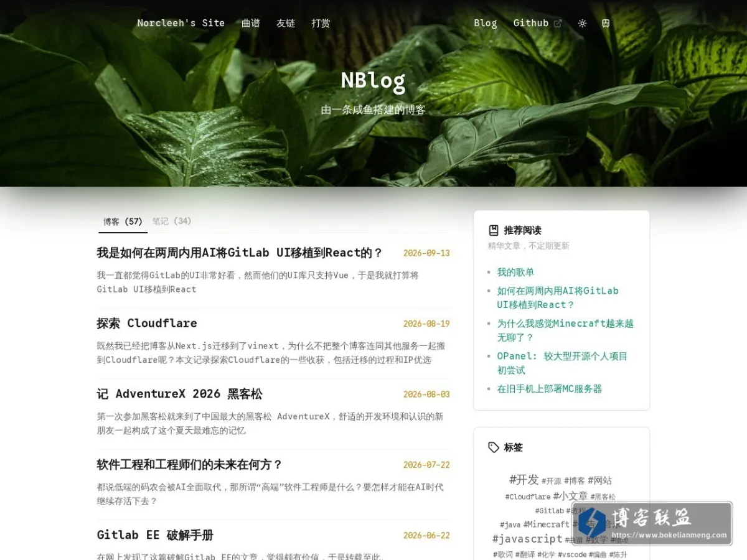This screenshot has width=747, height=560.
Task: Open the Github external link
Action: pyautogui.click(x=537, y=23)
